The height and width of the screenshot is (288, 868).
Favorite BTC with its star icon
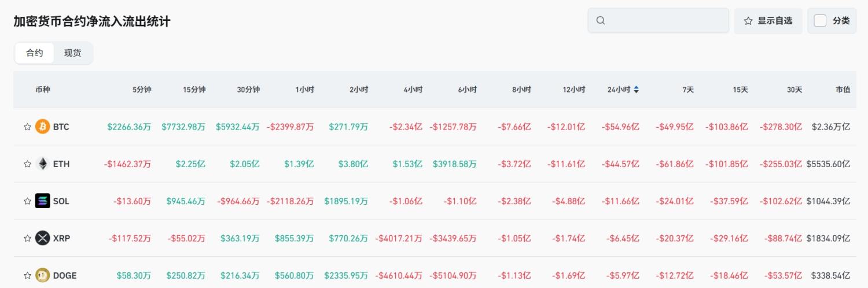pos(27,127)
